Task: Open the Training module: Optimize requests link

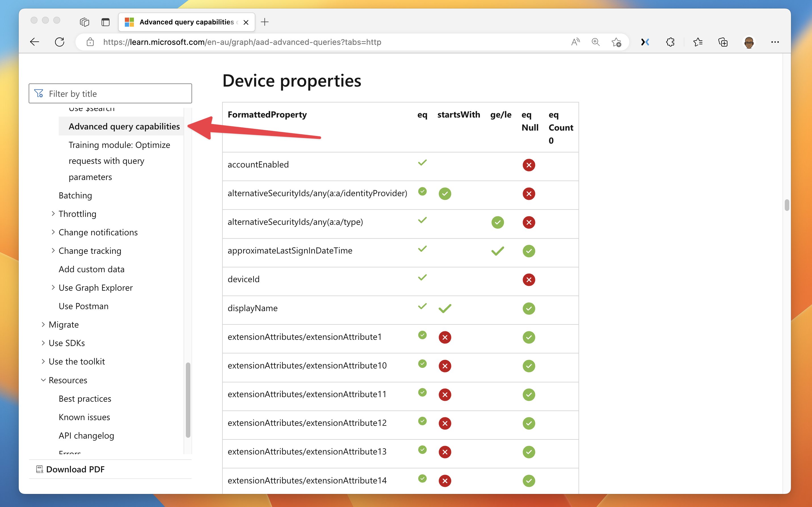Action: (119, 161)
